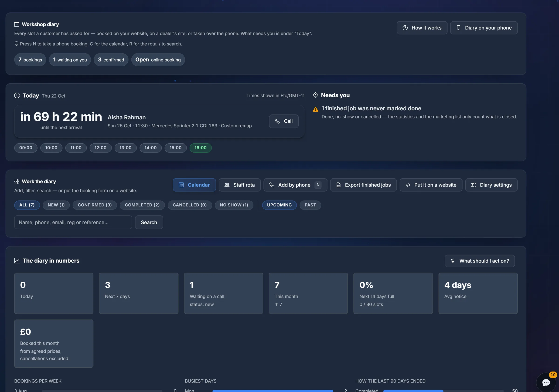Screen dimensions: 559x392
Task: Click Add by phone button
Action: (295, 185)
